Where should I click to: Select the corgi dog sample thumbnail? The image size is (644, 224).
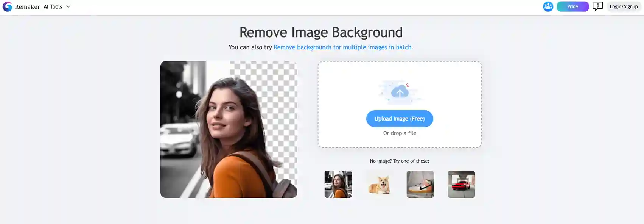[379, 184]
